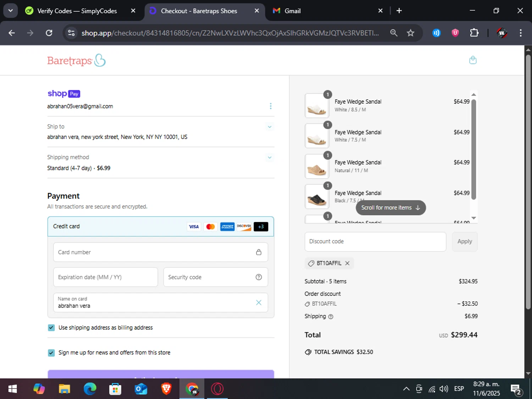Open the Chrome extensions puzzle icon

(x=474, y=33)
